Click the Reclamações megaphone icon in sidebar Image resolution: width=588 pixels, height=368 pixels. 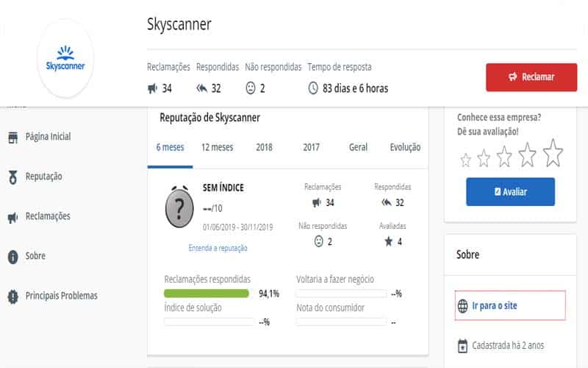click(12, 217)
